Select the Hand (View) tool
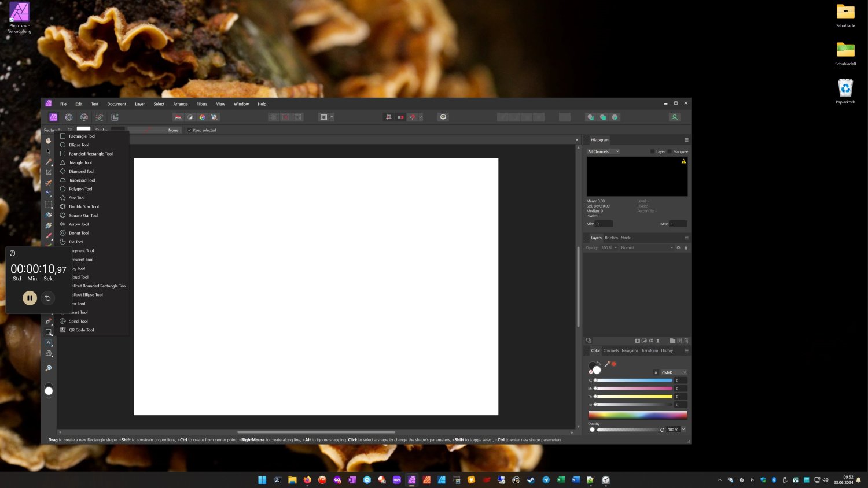Viewport: 868px width, 488px height. 49,141
